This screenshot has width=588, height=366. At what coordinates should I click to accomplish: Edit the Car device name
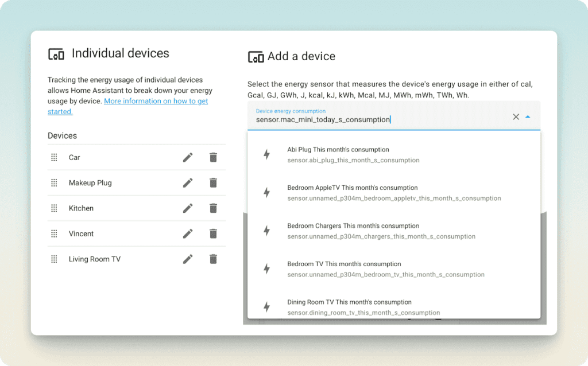(x=188, y=157)
